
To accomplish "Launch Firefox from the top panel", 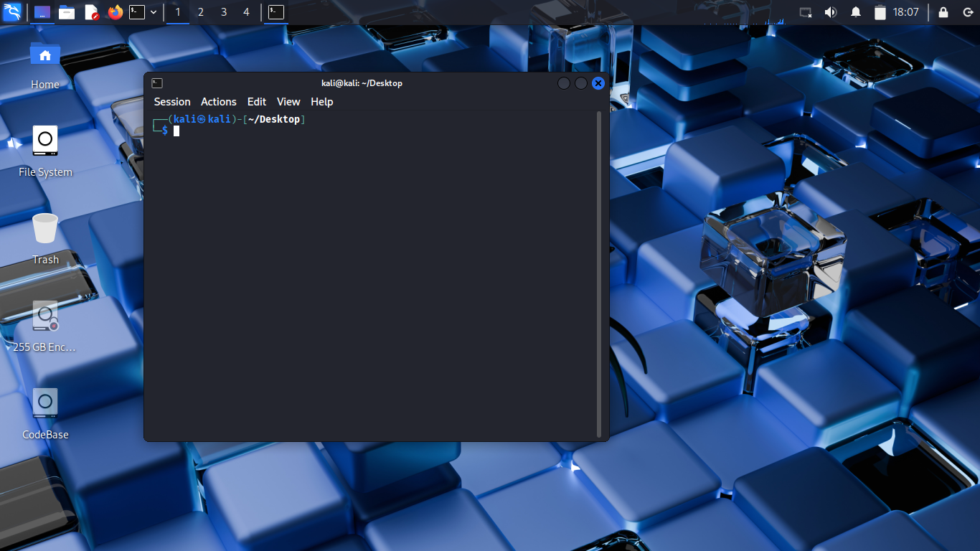I will pyautogui.click(x=115, y=12).
